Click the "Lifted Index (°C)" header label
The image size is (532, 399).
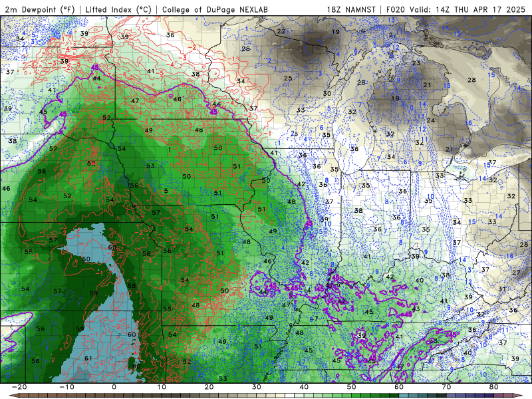[x=118, y=9]
